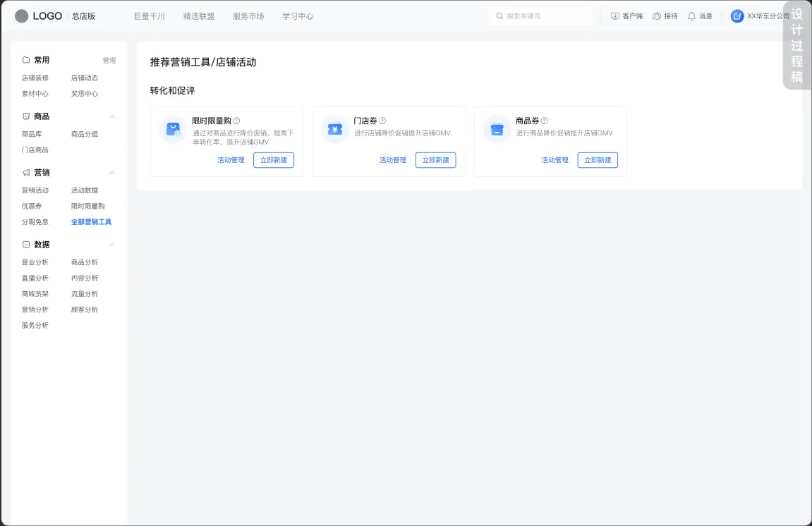Collapse the 营销 sidebar section
Viewport: 812px width, 526px height.
(x=112, y=173)
